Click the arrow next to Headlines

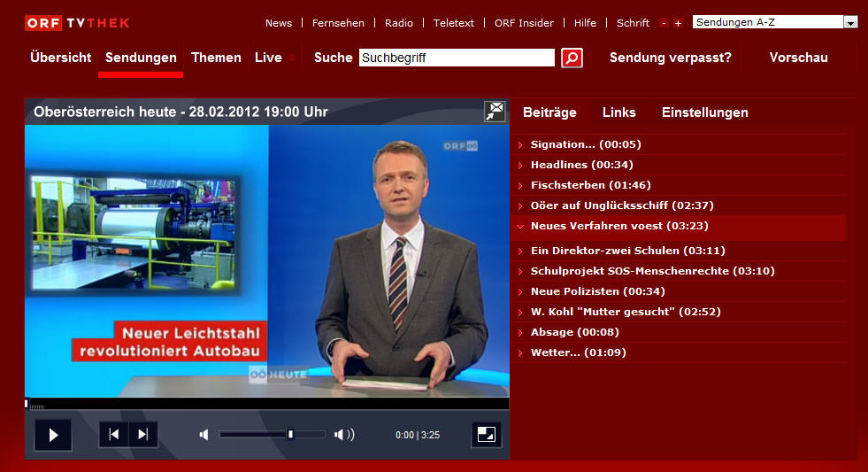click(x=520, y=165)
